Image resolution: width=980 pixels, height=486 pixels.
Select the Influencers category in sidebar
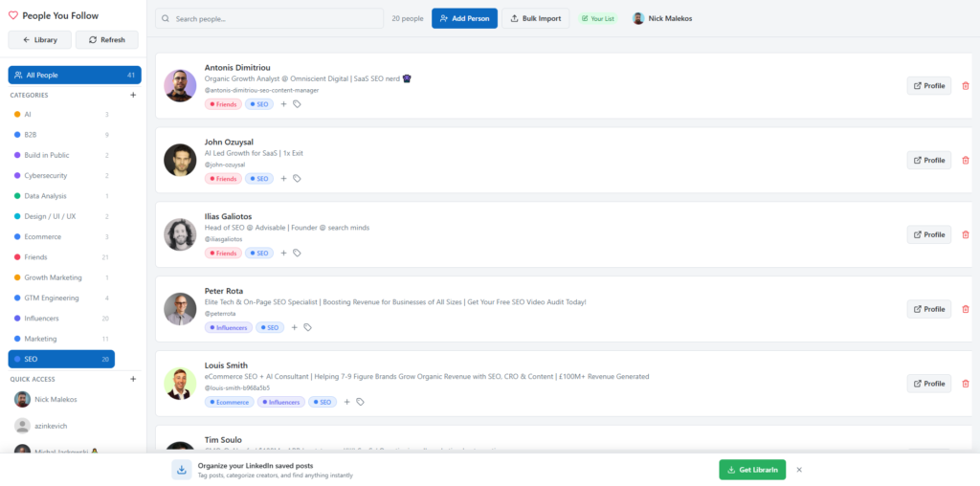(41, 319)
